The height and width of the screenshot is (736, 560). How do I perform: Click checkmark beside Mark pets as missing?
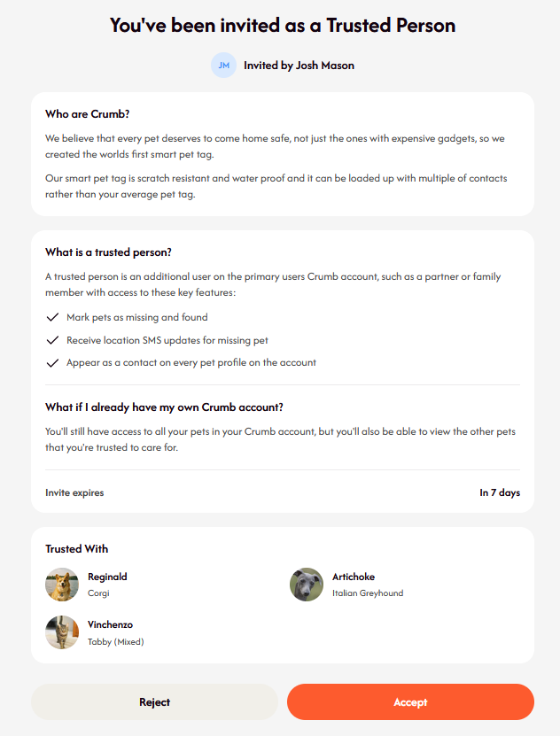(52, 317)
